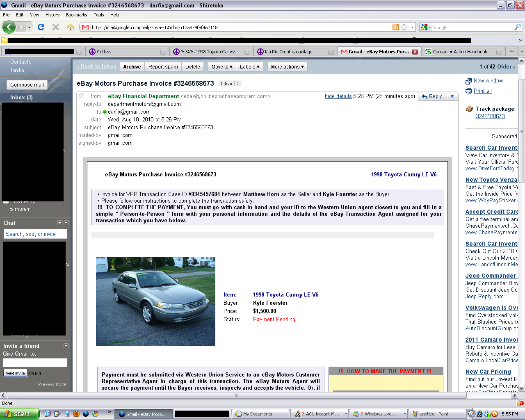525x420 pixels.
Task: Go Back to Inbox link
Action: click(96, 66)
